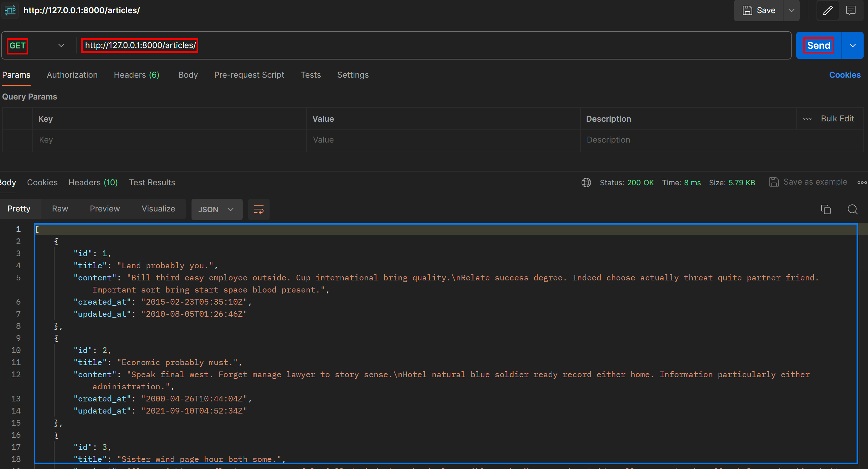Open query params more options dots

(807, 119)
